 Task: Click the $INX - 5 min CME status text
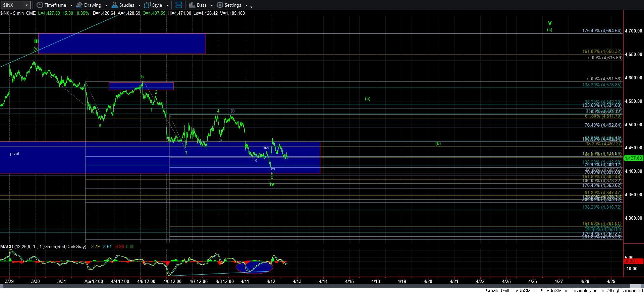18,13
